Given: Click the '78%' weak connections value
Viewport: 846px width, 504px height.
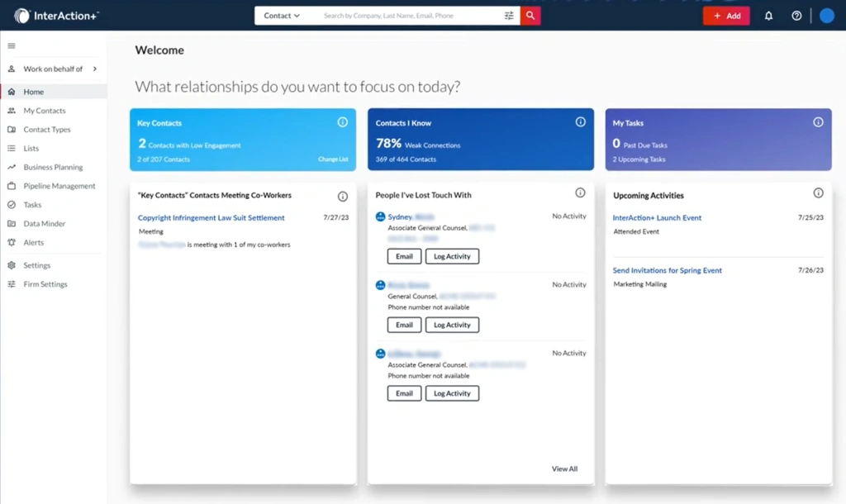Looking at the screenshot, I should 388,143.
